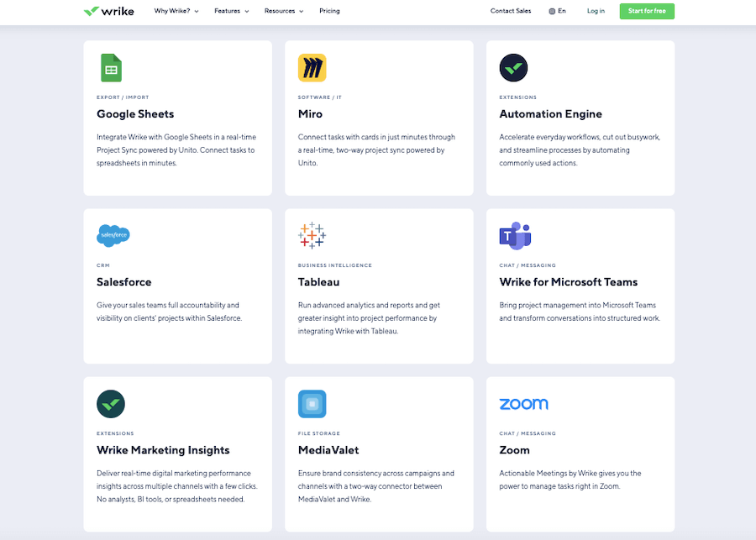Open the MediaValet integration title
Screen dimensions: 756x540
[328, 450]
